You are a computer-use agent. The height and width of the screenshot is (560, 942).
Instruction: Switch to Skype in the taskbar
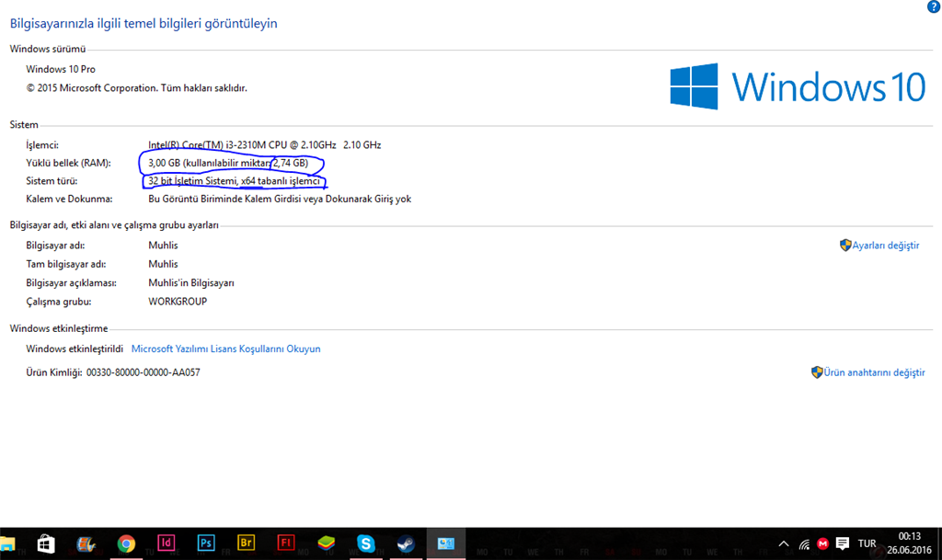coord(366,543)
